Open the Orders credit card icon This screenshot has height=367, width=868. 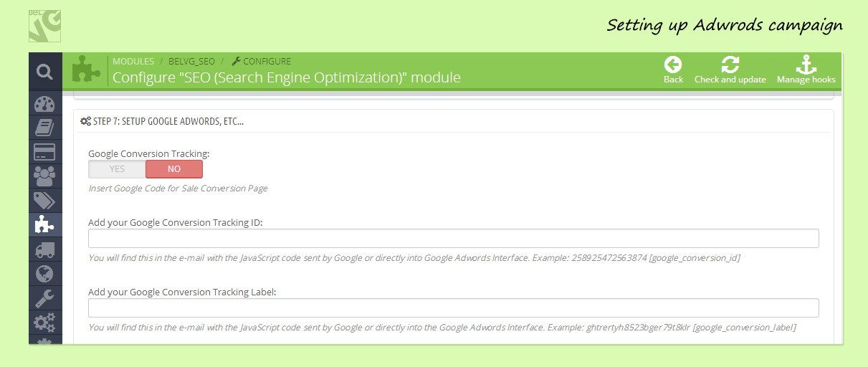pyautogui.click(x=44, y=153)
